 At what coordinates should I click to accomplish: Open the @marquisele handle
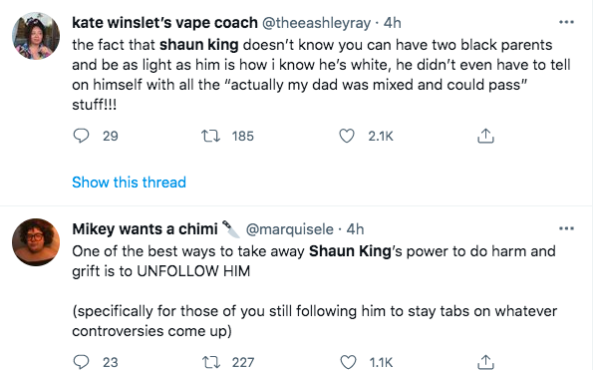[290, 229]
